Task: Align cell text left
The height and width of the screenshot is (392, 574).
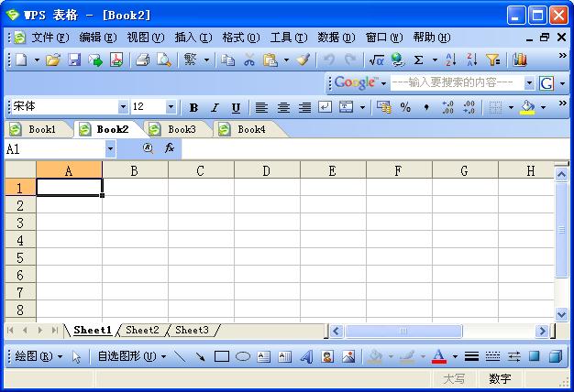Action: (x=261, y=107)
